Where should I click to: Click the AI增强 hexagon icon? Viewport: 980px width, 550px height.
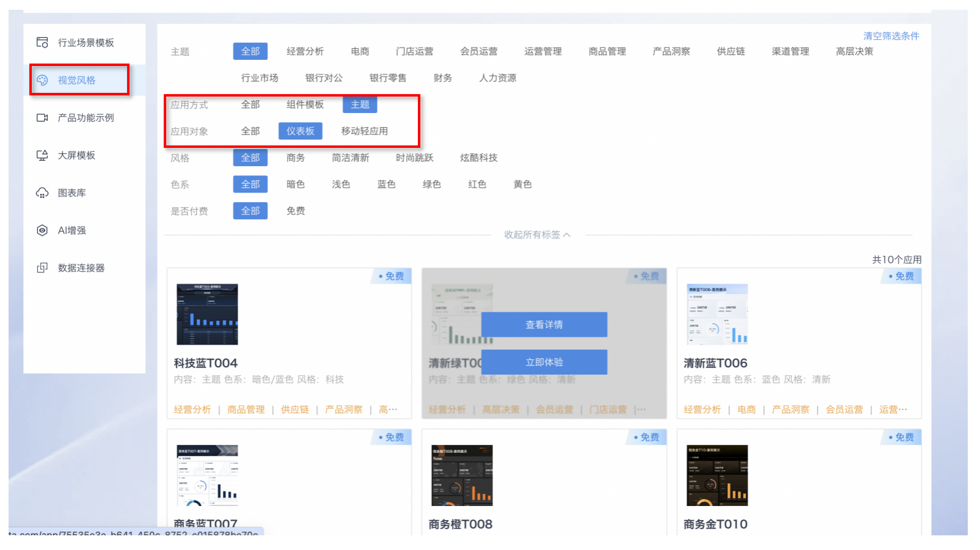click(42, 230)
